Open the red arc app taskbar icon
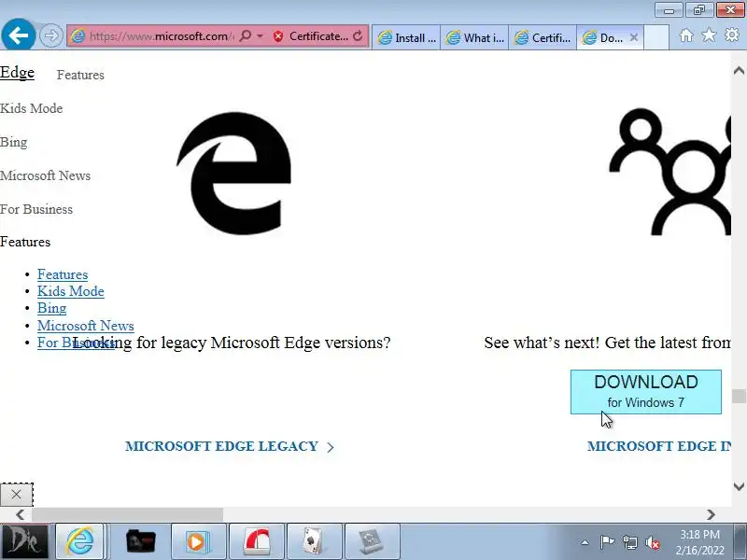This screenshot has height=560, width=747. coord(256,541)
